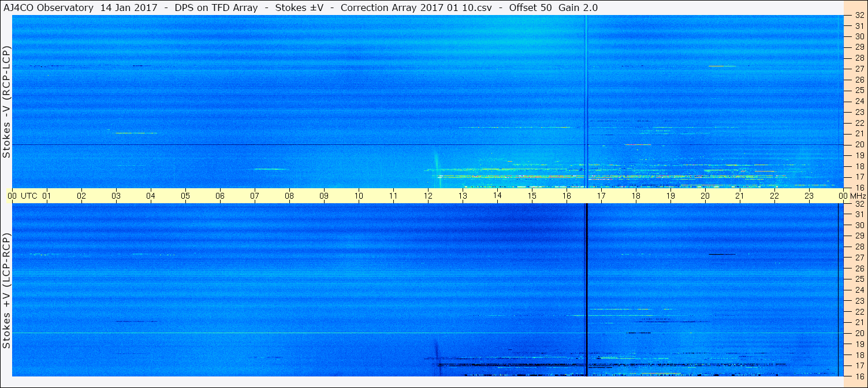The height and width of the screenshot is (388, 868).
Task: Click the 29 frequency label of Stokes +V panel
Action: pos(859,236)
